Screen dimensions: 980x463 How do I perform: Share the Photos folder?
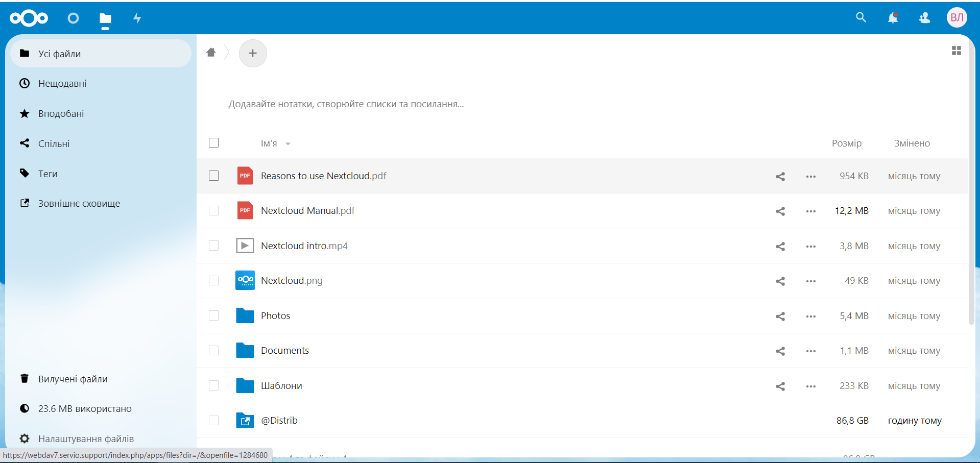(x=780, y=316)
